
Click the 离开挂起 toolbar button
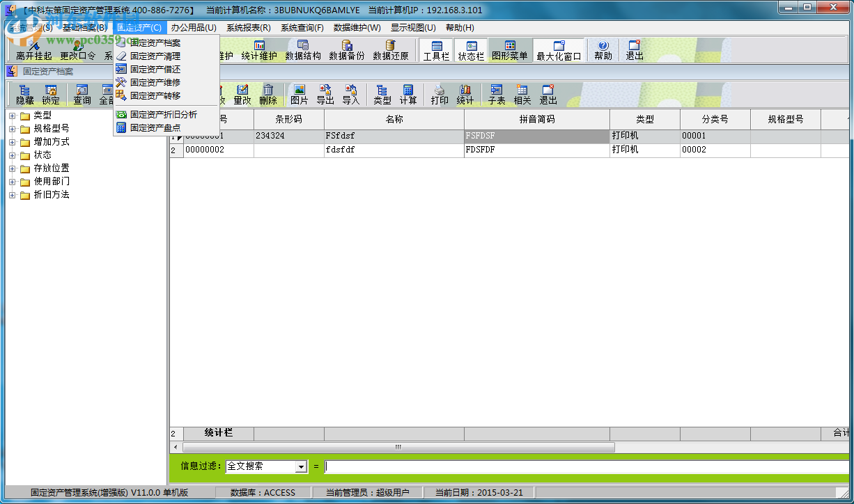[x=33, y=50]
